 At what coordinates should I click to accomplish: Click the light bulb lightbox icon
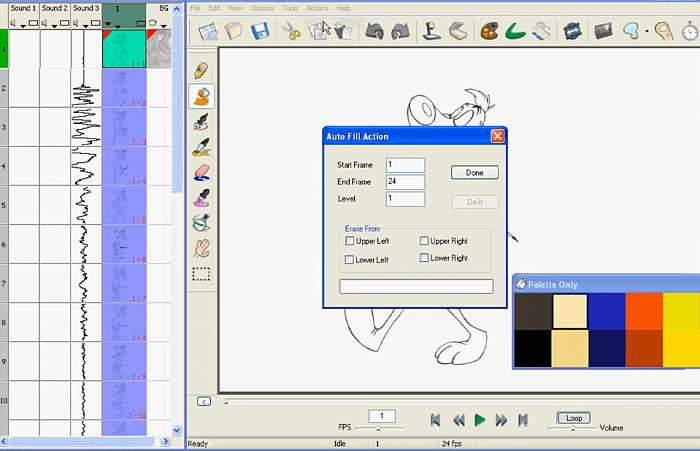(x=631, y=31)
